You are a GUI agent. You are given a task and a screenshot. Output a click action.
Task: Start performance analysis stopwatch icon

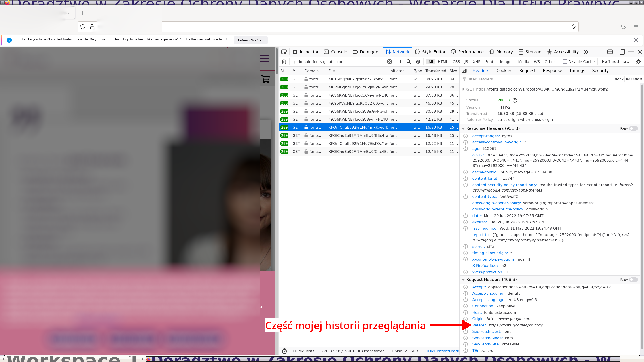[x=284, y=351]
